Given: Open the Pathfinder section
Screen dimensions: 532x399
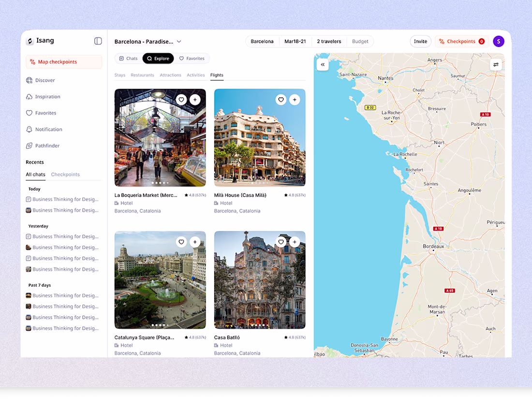Looking at the screenshot, I should pos(43,146).
